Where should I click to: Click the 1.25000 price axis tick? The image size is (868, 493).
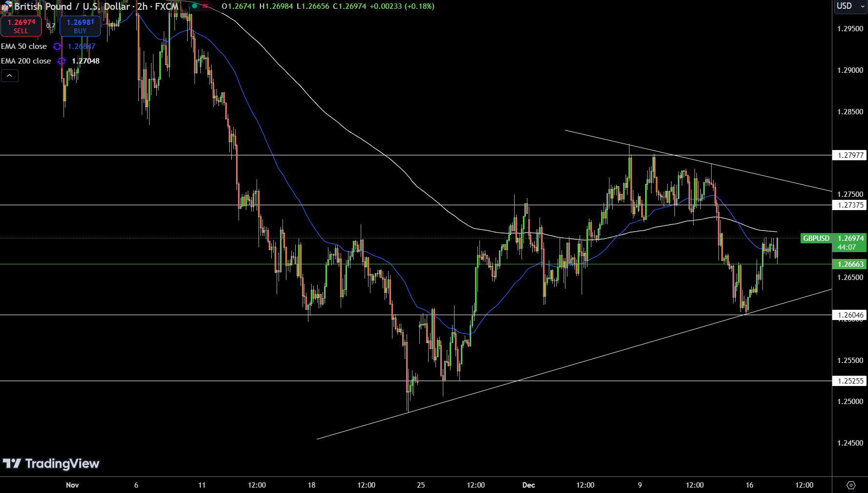[850, 402]
